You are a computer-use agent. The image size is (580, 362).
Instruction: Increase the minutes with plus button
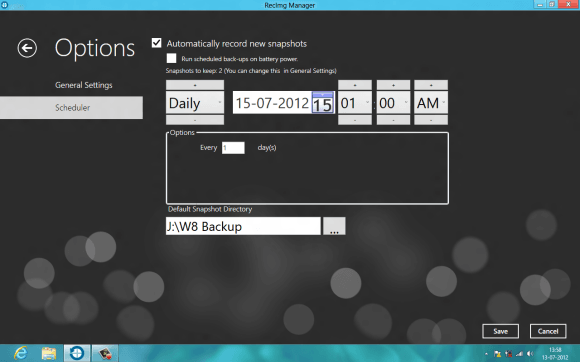(393, 85)
